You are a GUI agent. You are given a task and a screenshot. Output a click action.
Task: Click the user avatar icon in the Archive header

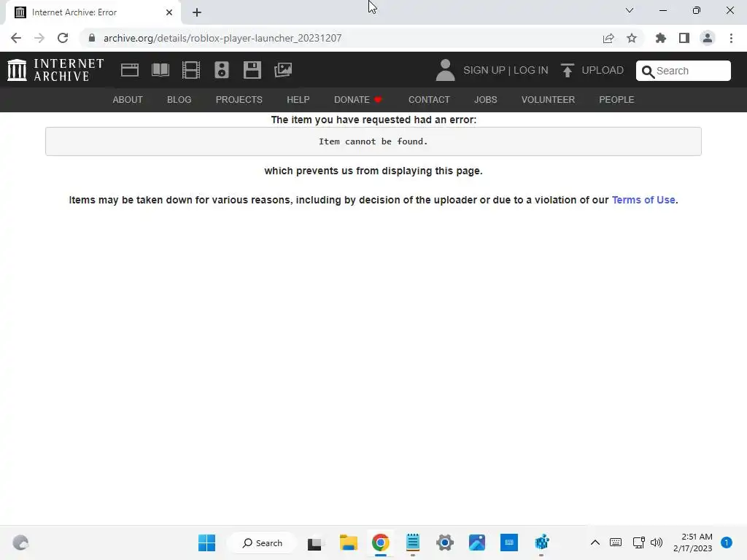point(446,70)
